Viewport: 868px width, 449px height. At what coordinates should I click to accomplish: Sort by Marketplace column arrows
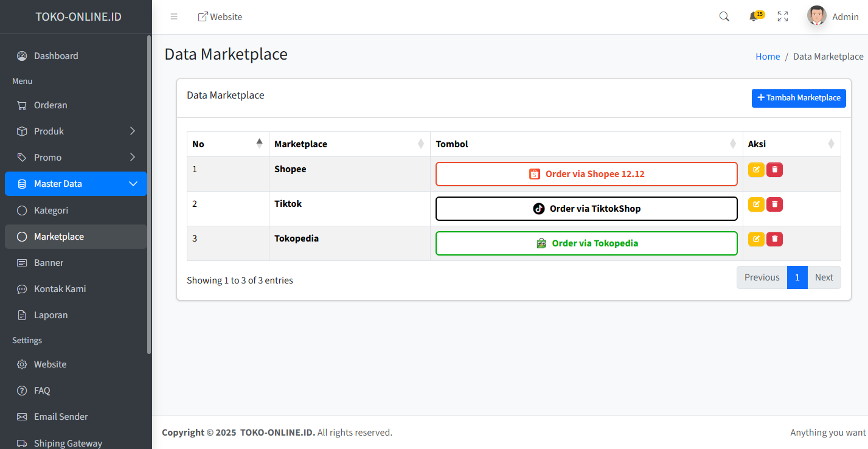click(x=421, y=144)
